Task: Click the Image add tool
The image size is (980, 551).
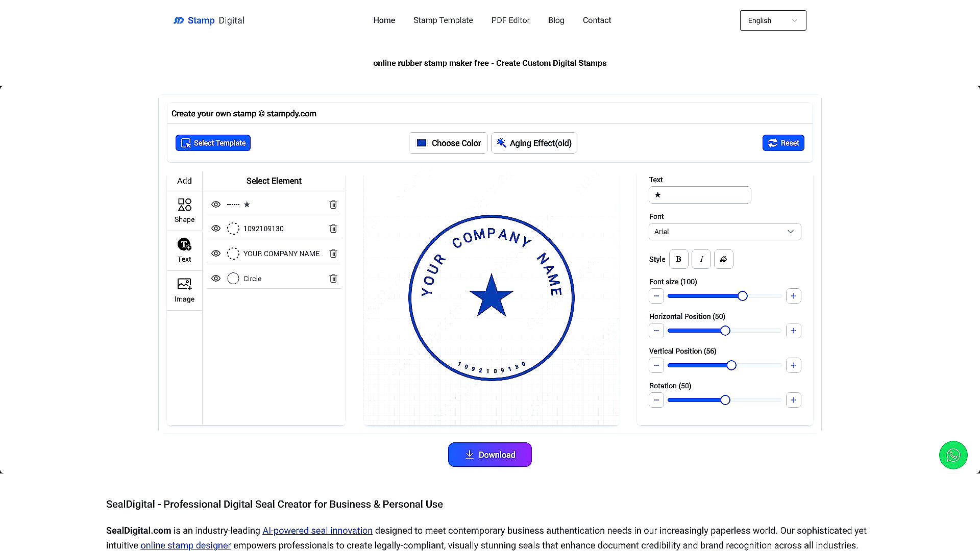Action: coord(184,290)
